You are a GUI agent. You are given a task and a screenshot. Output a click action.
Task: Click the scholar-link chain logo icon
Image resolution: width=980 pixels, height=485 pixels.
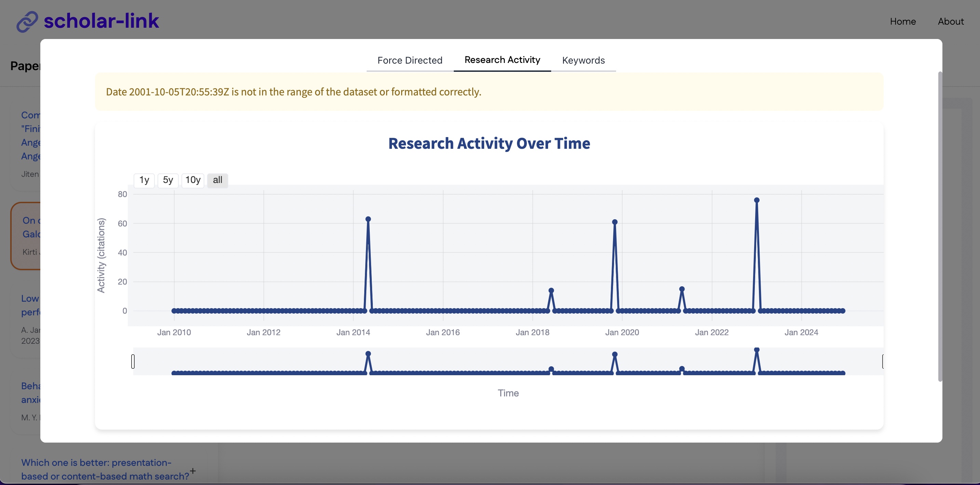tap(27, 21)
